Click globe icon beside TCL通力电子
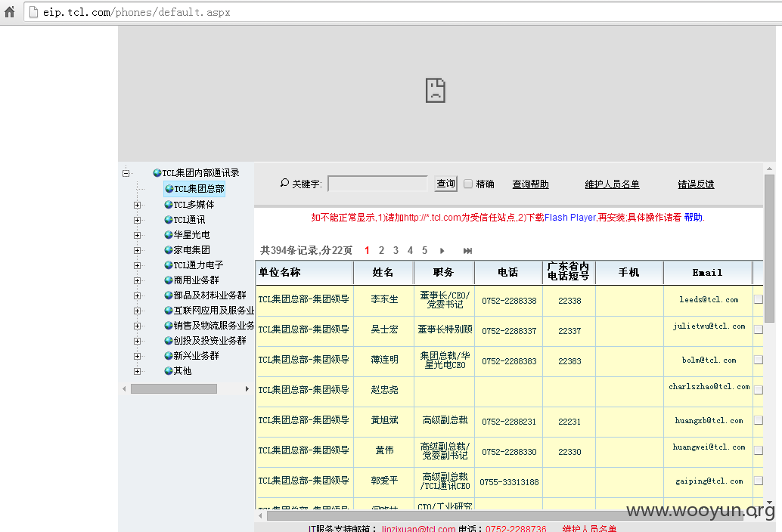Image resolution: width=782 pixels, height=532 pixels. [169, 265]
